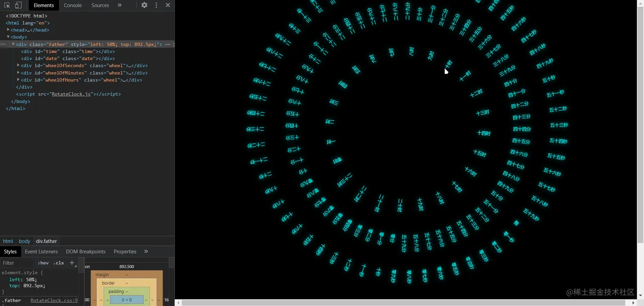Select div.father in the breadcrumb bar
The height and width of the screenshot is (306, 644).
pos(46,241)
